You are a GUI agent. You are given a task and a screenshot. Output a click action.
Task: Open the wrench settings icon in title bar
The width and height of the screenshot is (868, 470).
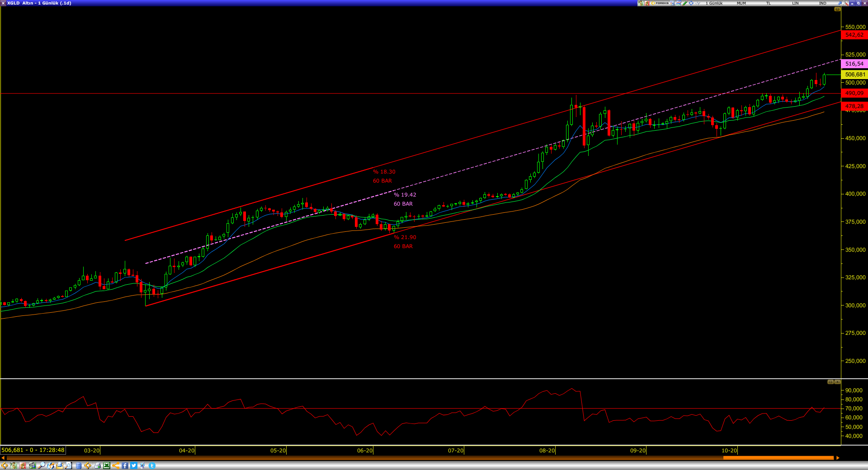(845, 3)
